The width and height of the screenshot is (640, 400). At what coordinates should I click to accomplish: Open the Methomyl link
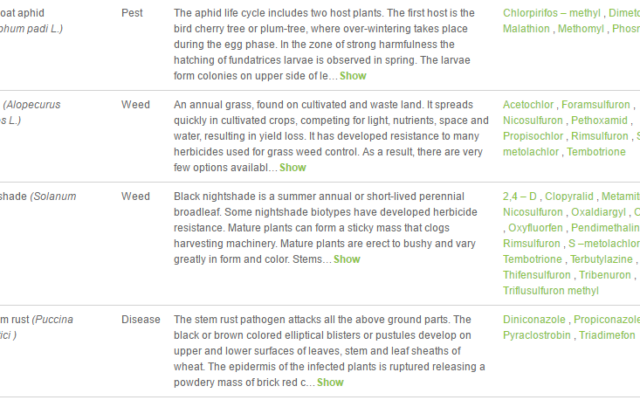581,29
